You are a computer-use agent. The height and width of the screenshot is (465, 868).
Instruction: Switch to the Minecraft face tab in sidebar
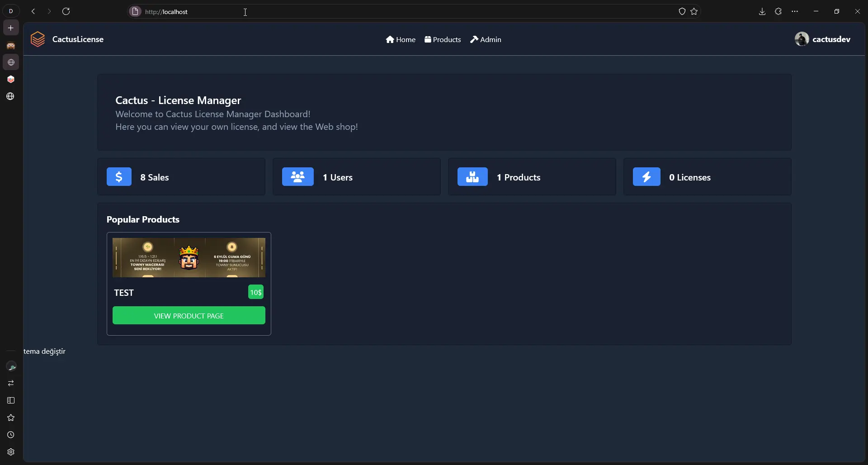[11, 45]
